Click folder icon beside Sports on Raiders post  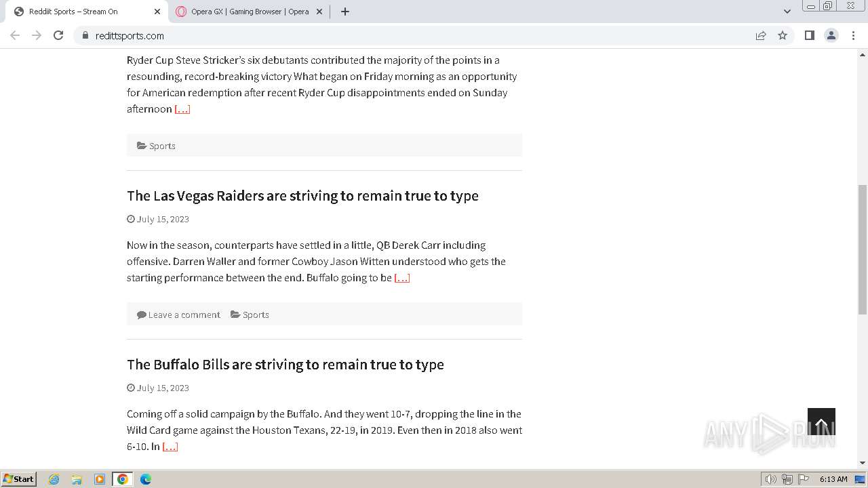(x=235, y=314)
